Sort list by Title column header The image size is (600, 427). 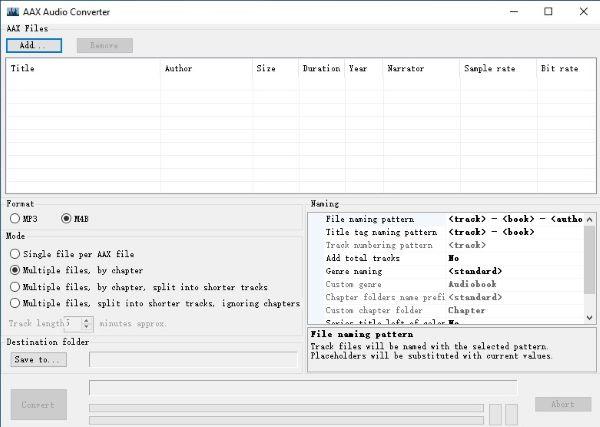tap(83, 68)
